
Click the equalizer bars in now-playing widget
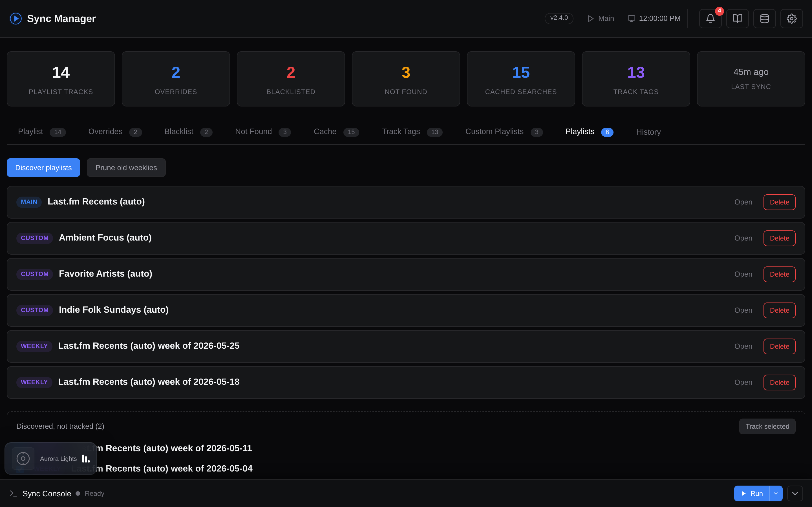click(x=86, y=459)
